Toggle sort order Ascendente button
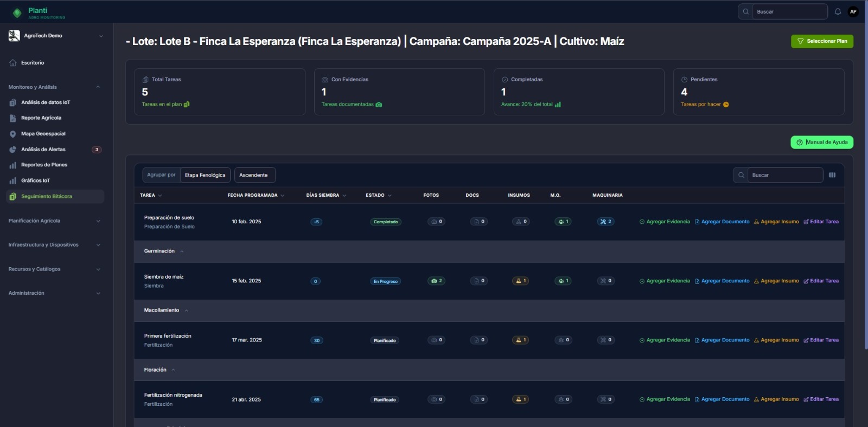Viewport: 868px width, 427px height. (254, 175)
